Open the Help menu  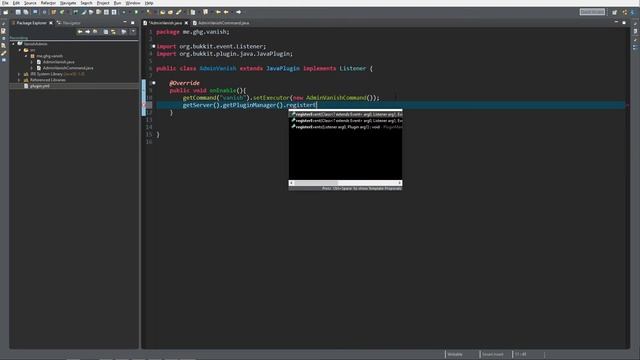tap(149, 3)
